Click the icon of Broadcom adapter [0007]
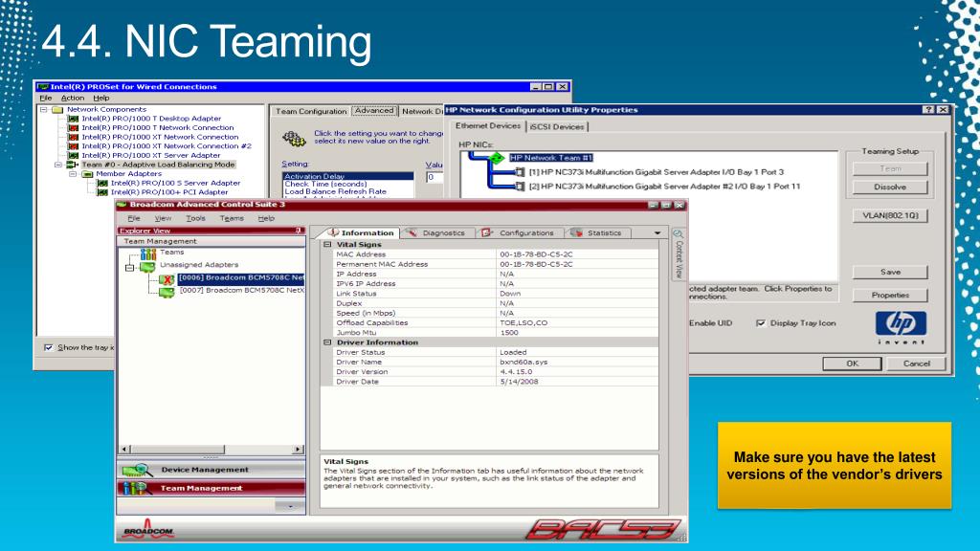Viewport: 980px width, 551px height. point(167,292)
